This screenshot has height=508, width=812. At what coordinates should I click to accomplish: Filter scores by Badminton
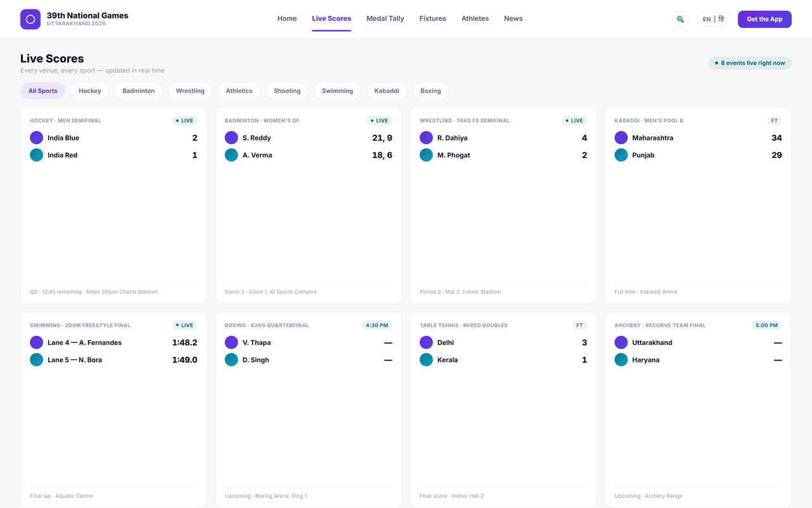(x=138, y=91)
